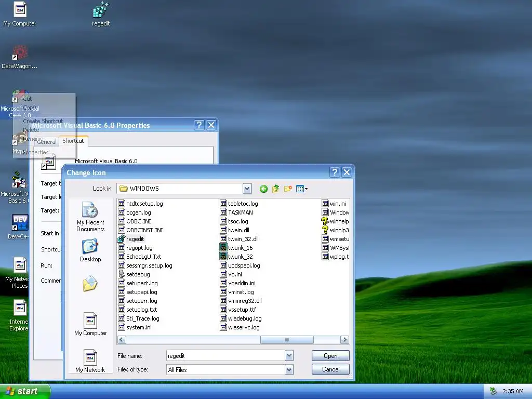532x399 pixels.
Task: Click the 2:35 AM clock
Action: pyautogui.click(x=513, y=391)
